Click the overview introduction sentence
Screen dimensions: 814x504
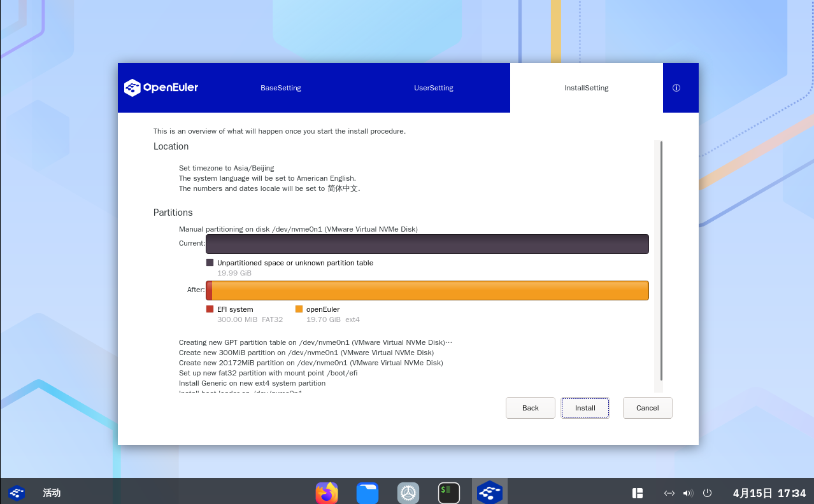280,131
